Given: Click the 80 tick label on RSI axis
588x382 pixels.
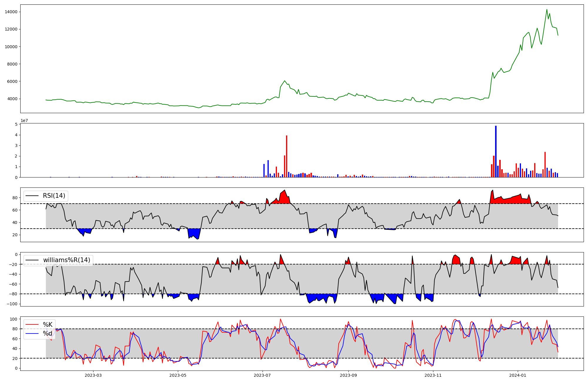Looking at the screenshot, I should pyautogui.click(x=15, y=198).
